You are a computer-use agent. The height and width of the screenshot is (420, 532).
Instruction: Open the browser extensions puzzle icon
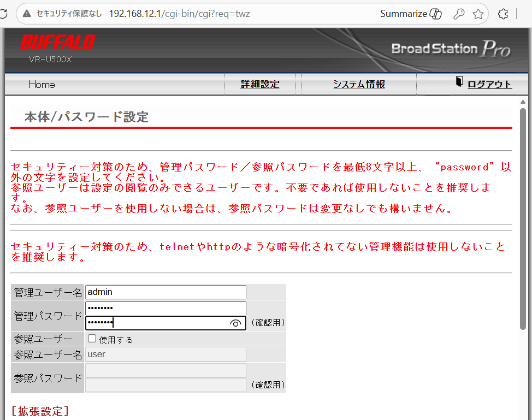(x=504, y=14)
